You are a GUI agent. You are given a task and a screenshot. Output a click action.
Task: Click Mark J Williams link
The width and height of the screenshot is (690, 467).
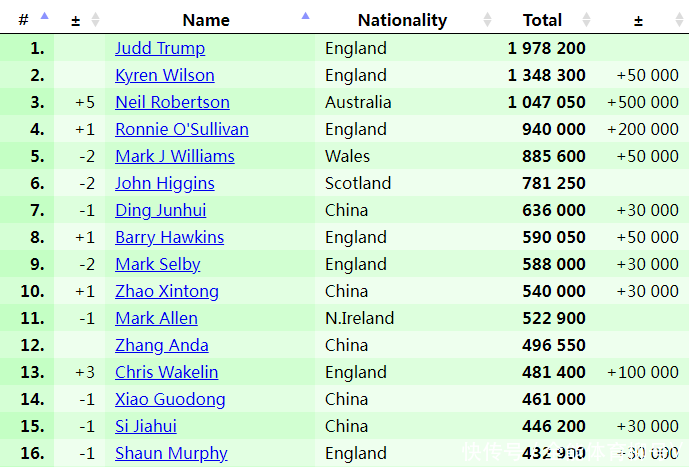point(175,156)
